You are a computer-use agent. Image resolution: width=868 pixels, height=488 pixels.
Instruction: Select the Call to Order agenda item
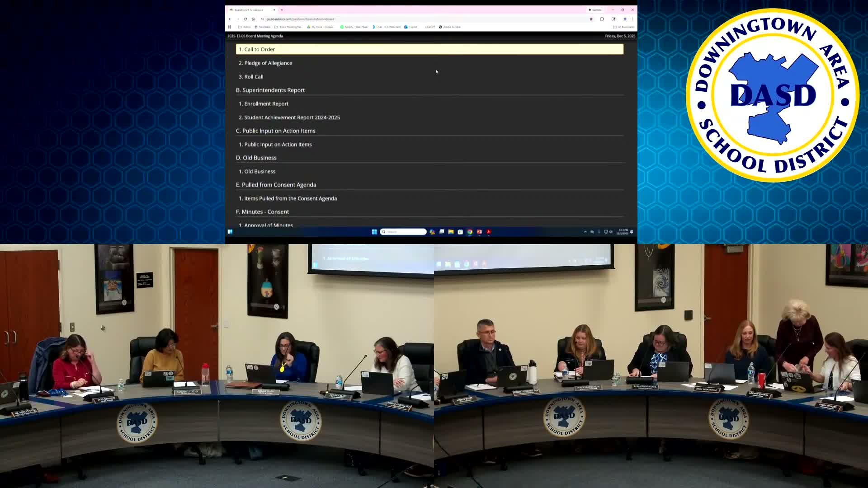tap(429, 49)
